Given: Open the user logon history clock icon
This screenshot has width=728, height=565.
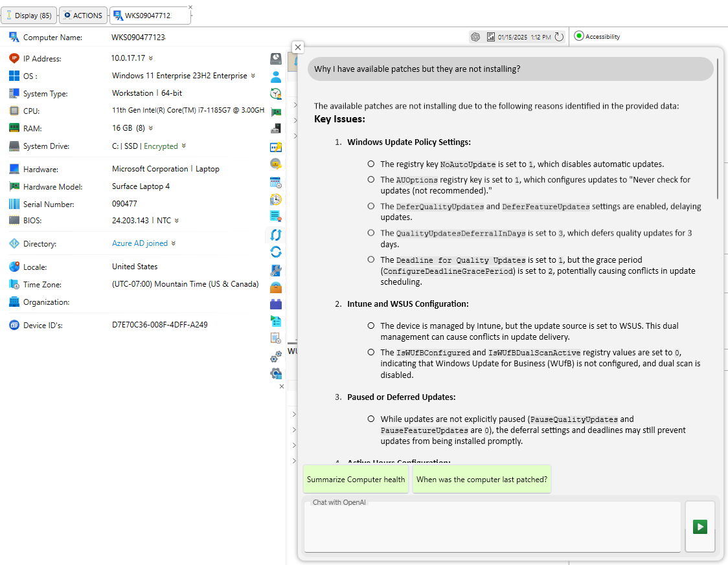Looking at the screenshot, I should click(x=276, y=94).
